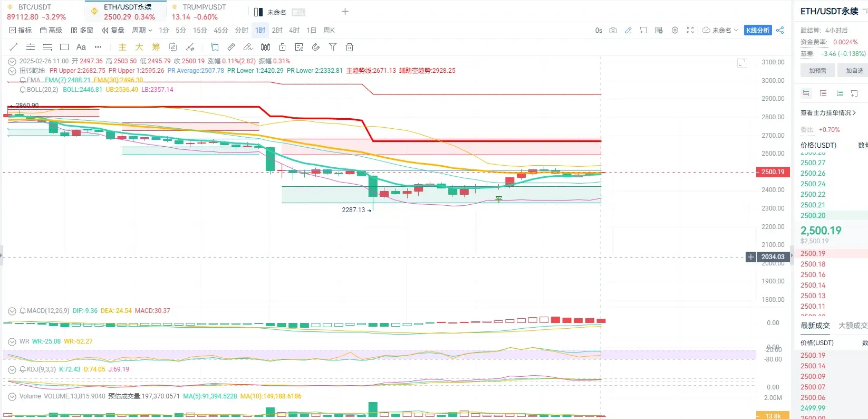The image size is (868, 419).
Task: Click 加自选 add to watchlist button
Action: pos(853,70)
